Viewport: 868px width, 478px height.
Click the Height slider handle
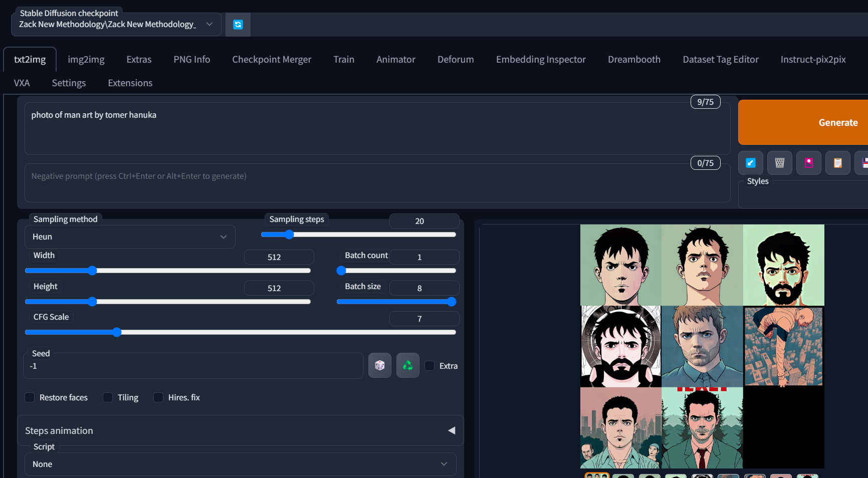(92, 302)
